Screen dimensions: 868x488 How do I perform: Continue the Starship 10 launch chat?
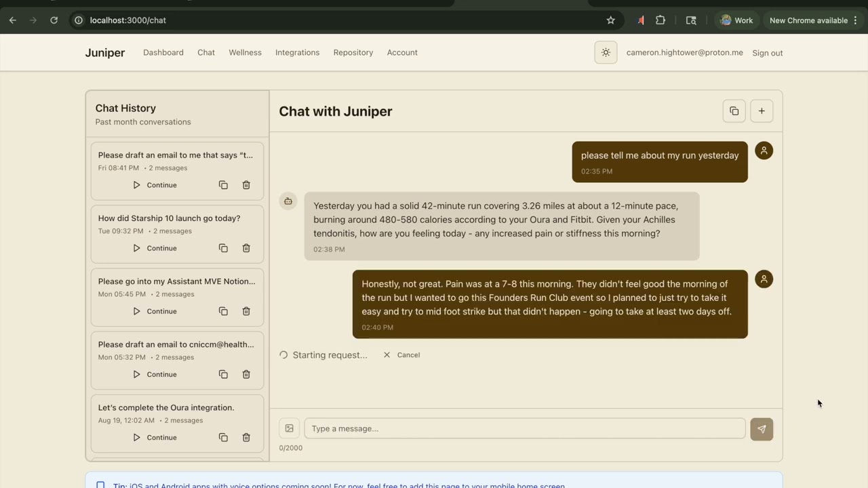pos(155,248)
